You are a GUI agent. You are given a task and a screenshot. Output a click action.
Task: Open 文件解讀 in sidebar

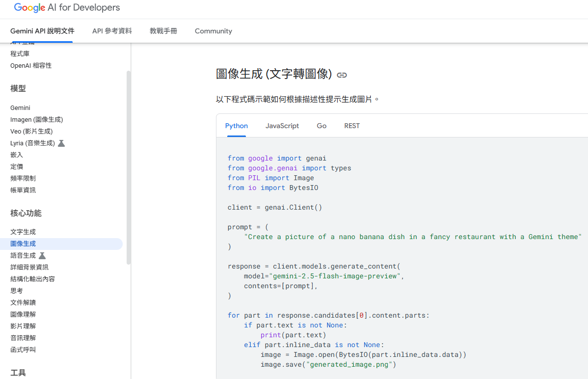23,302
